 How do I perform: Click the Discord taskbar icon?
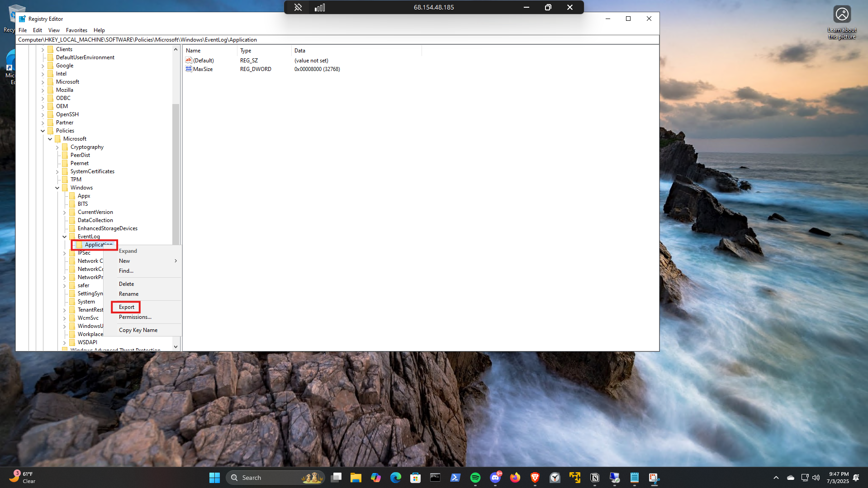point(495,478)
